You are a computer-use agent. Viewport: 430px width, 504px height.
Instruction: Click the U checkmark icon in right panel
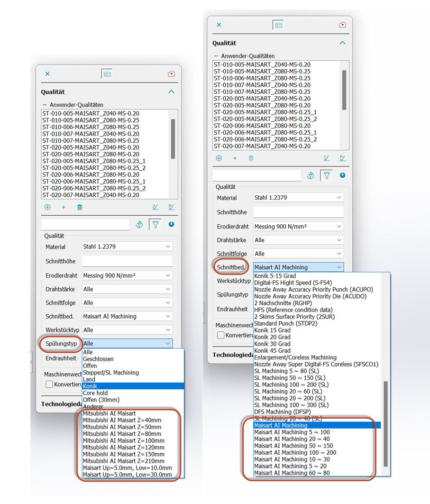326,158
